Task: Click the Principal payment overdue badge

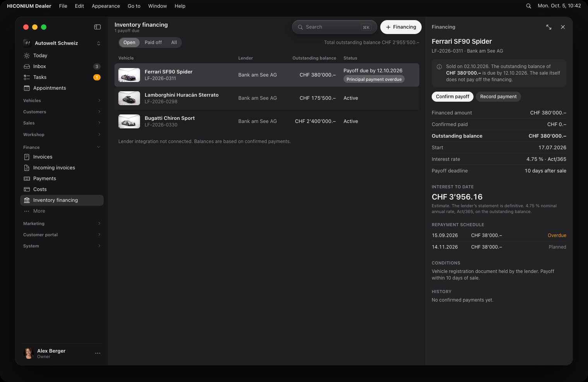Action: click(x=374, y=79)
